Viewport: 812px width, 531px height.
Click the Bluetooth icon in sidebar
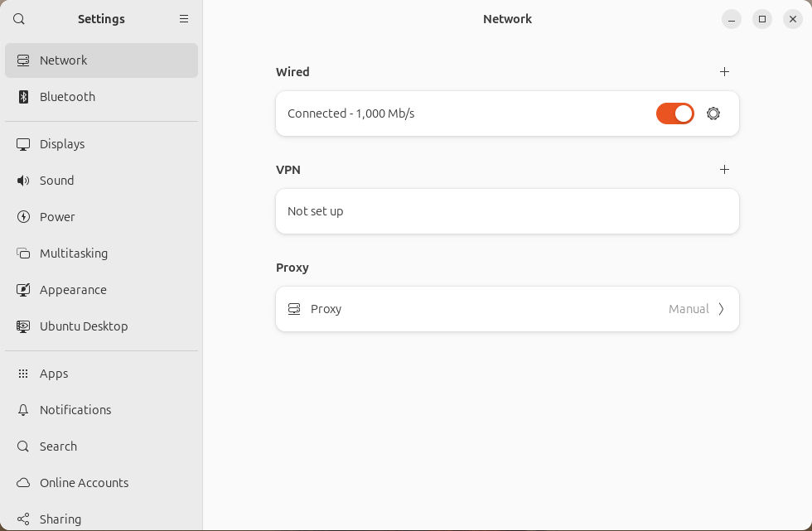23,97
